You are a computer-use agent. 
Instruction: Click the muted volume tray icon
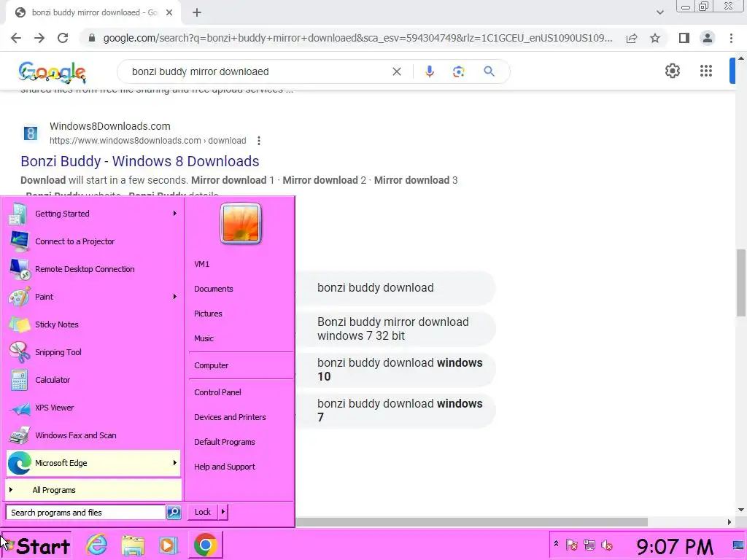point(607,545)
